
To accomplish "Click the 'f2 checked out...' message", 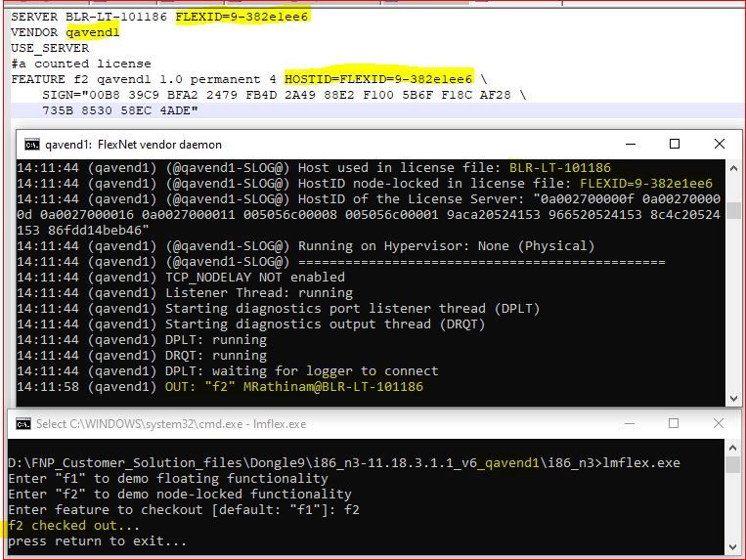I will 73,525.
